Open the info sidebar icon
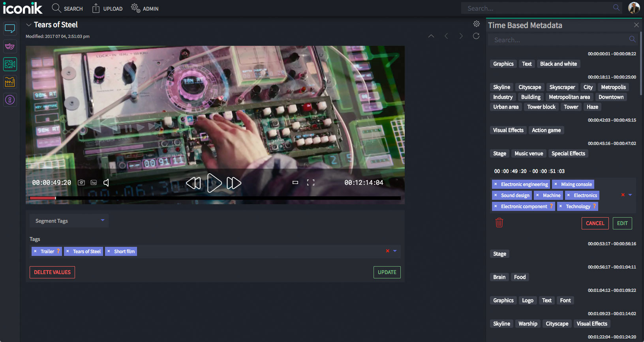This screenshot has width=644, height=342. click(x=10, y=100)
